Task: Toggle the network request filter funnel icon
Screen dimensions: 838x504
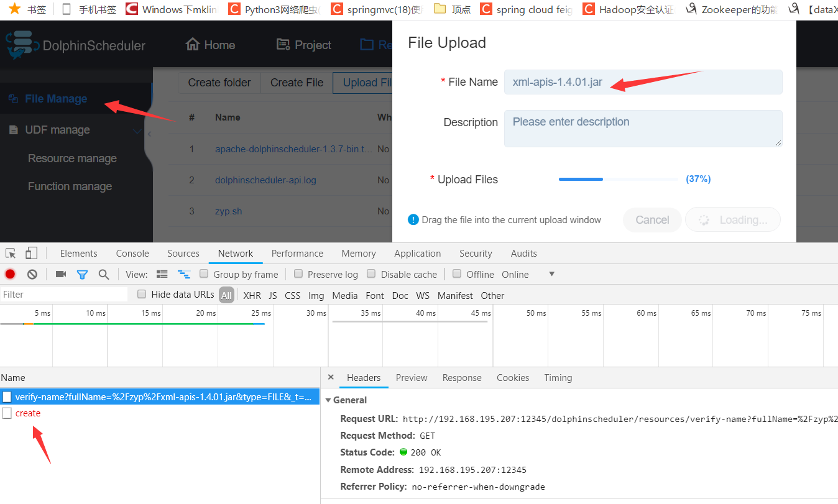Action: pyautogui.click(x=82, y=273)
